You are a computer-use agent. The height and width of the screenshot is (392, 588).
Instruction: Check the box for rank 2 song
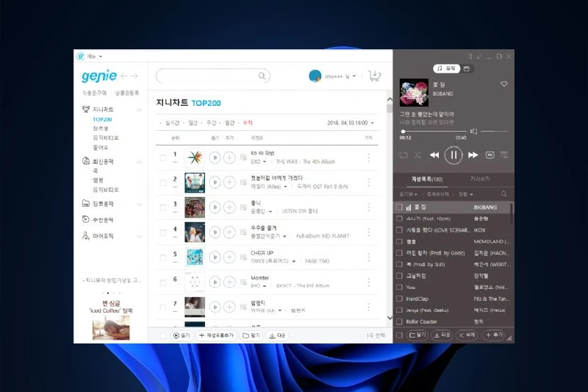pos(162,182)
